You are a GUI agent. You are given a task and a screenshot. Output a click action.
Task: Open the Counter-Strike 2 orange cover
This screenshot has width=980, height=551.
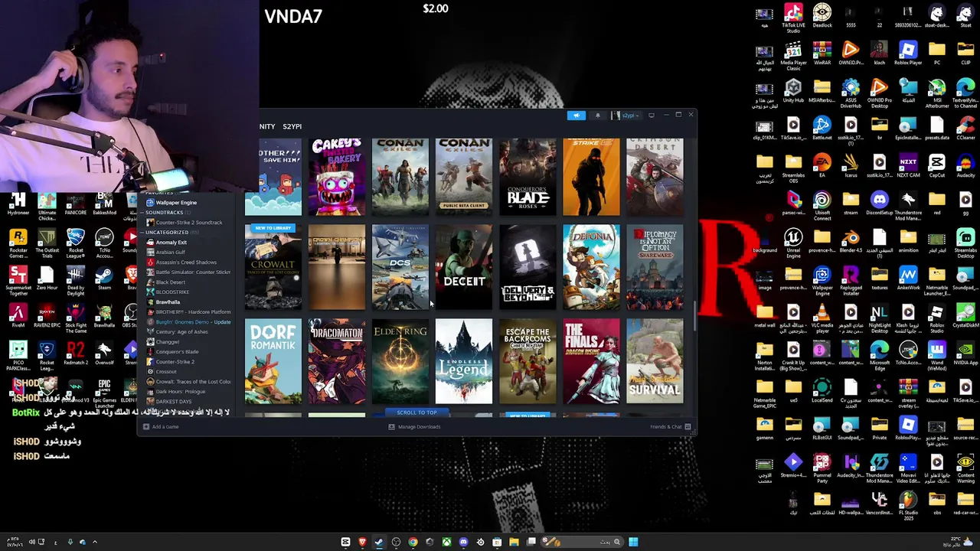point(591,177)
